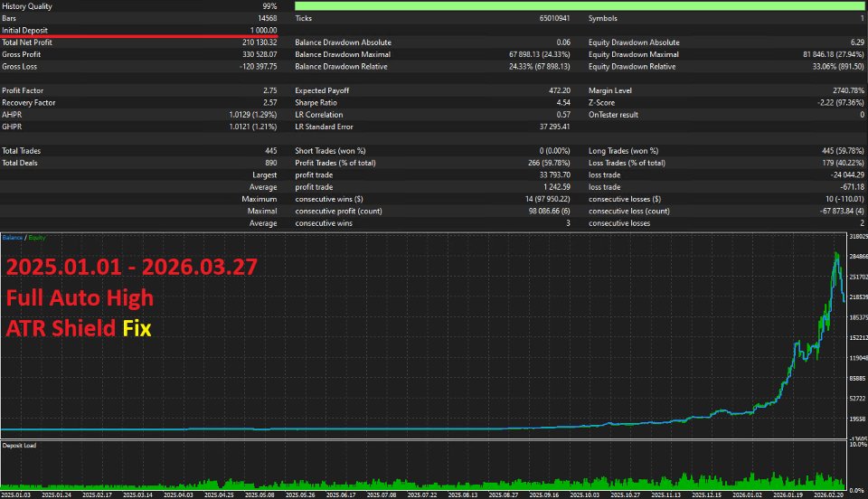This screenshot has height=499, width=868.
Task: Select the Balance legend label on chart
Action: click(12, 238)
